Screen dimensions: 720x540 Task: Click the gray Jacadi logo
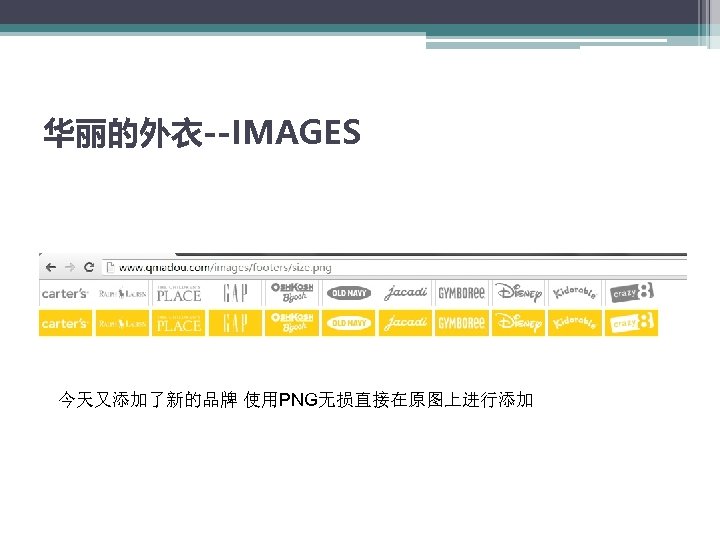coord(405,293)
